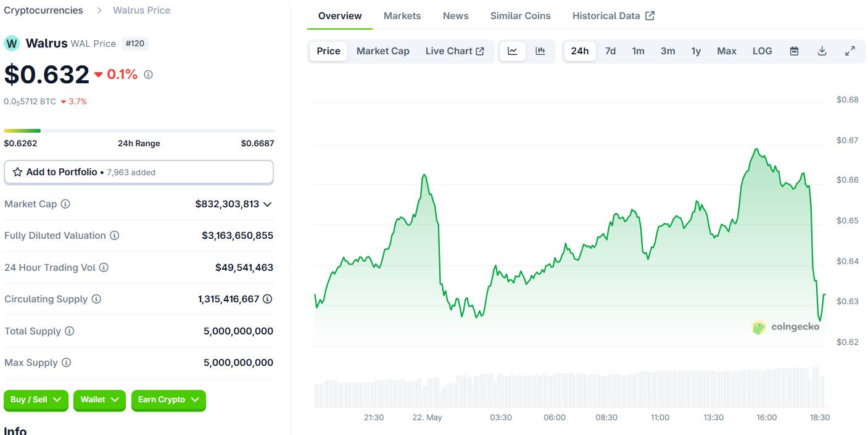The height and width of the screenshot is (435, 868).
Task: Click the $3,163,650,855 valuation value
Action: [238, 236]
